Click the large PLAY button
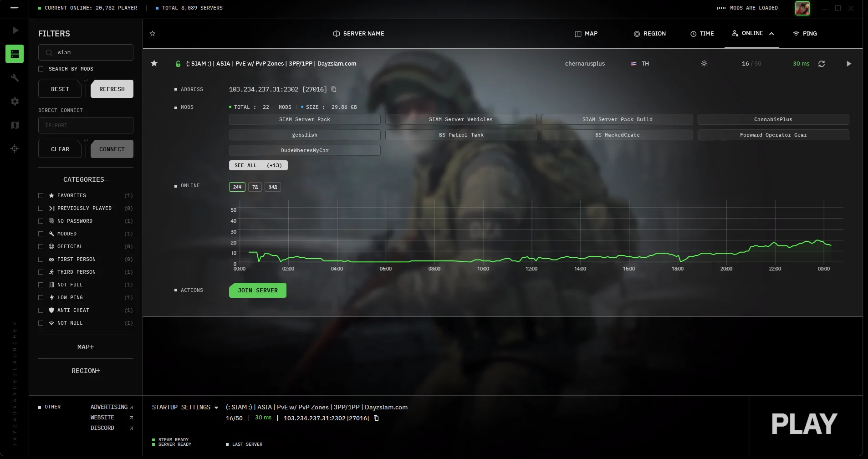 click(x=804, y=424)
